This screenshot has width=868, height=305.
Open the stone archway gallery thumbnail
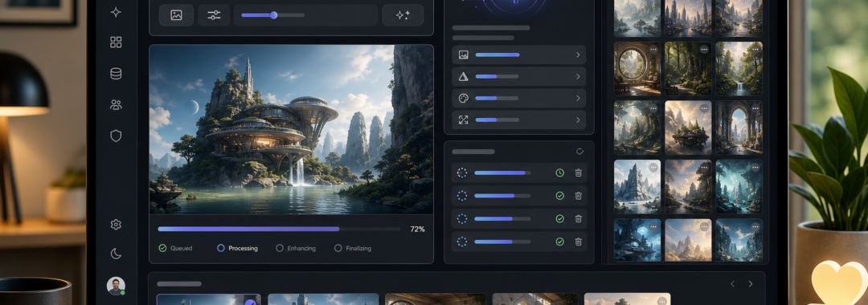739,127
